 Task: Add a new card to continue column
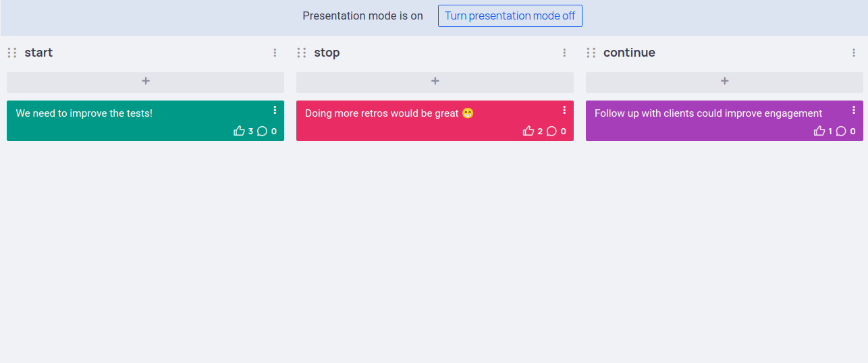724,82
